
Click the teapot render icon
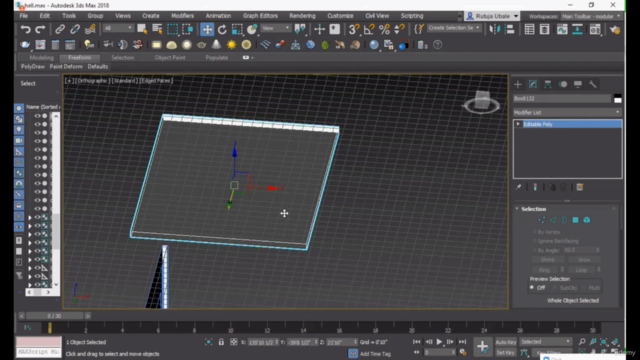pyautogui.click(x=614, y=29)
